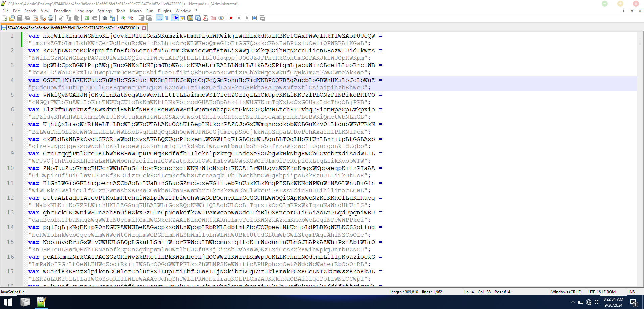Click the Notepad++ taskbar icon
This screenshot has height=309, width=644.
point(41,302)
